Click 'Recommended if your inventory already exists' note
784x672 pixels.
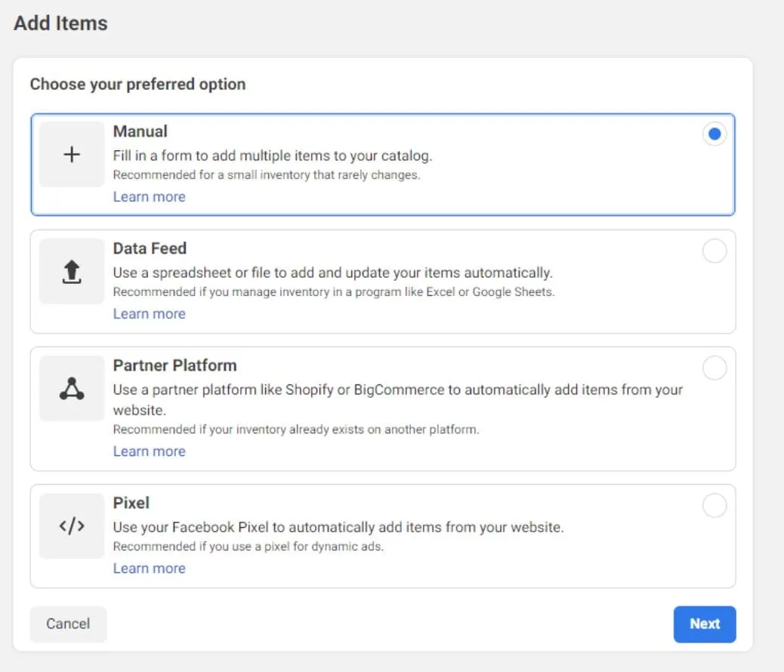click(296, 430)
